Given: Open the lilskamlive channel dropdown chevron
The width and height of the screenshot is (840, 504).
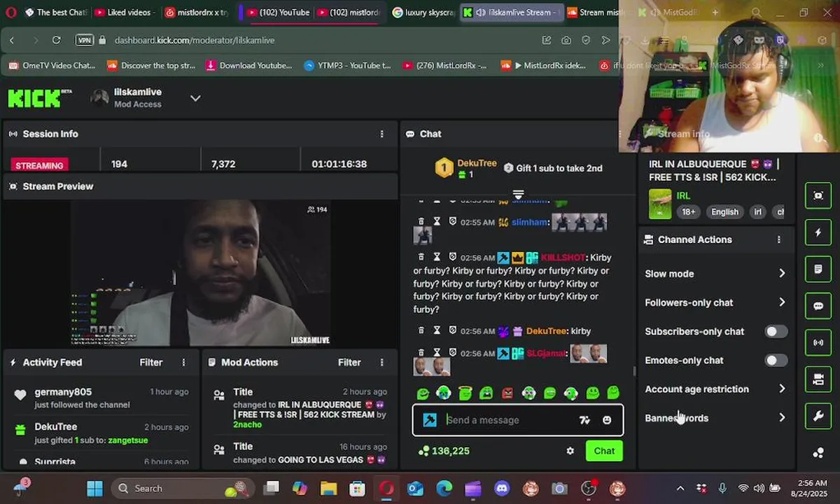Looking at the screenshot, I should coord(195,98).
